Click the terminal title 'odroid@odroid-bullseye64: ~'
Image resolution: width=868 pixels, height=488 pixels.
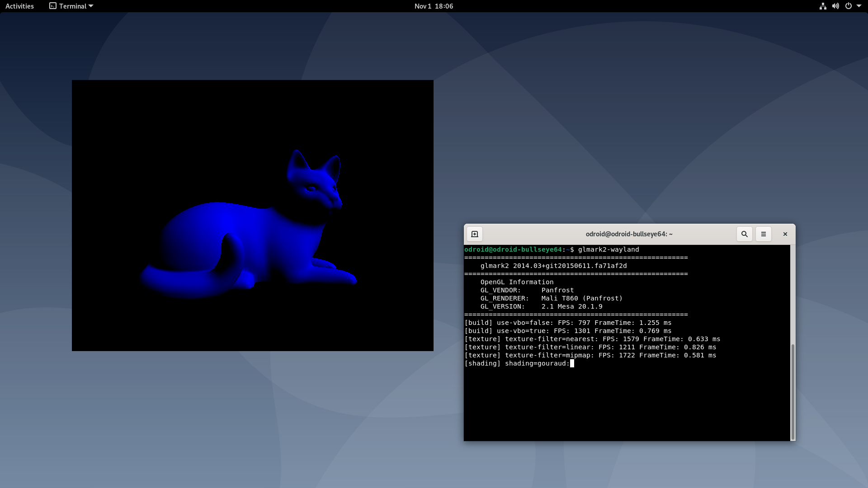pos(629,234)
